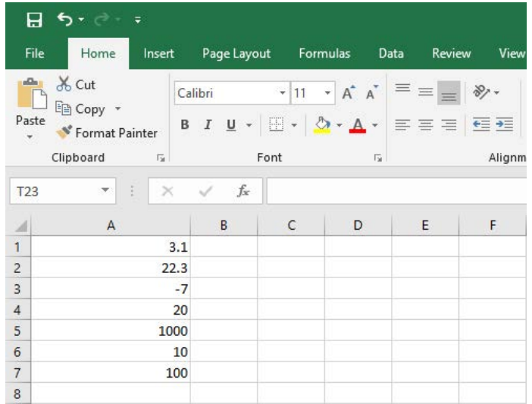Switch to the Review tab
The width and height of the screenshot is (532, 404).
[x=451, y=53]
